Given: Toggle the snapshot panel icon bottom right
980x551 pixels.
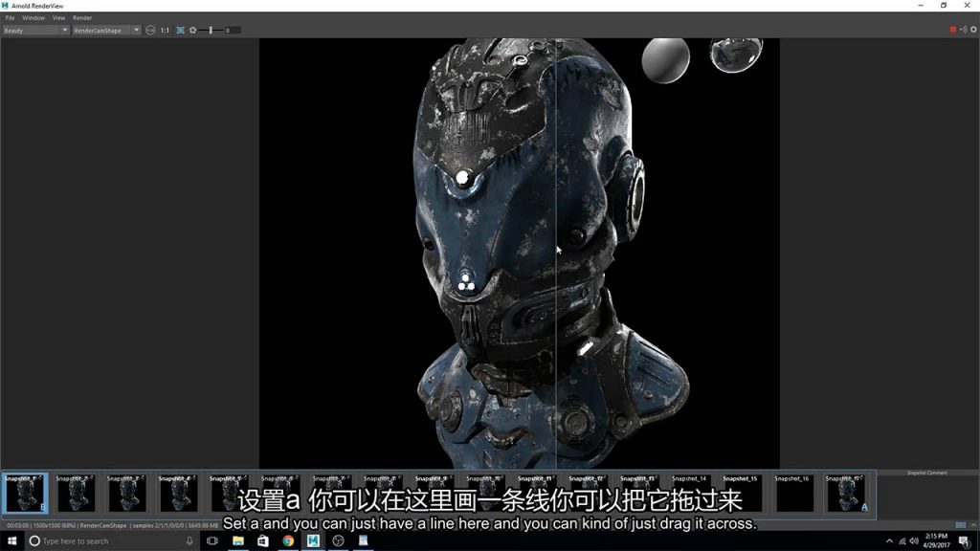Looking at the screenshot, I should [x=961, y=525].
